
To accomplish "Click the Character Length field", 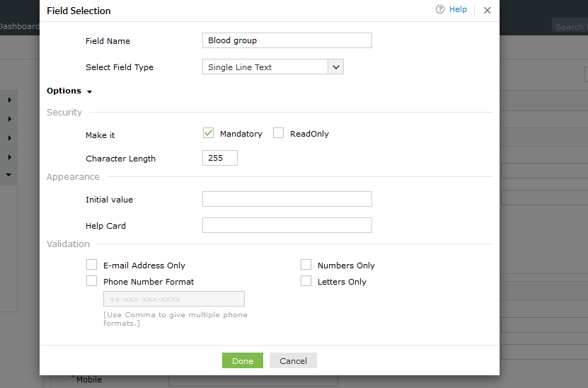I will (x=219, y=158).
